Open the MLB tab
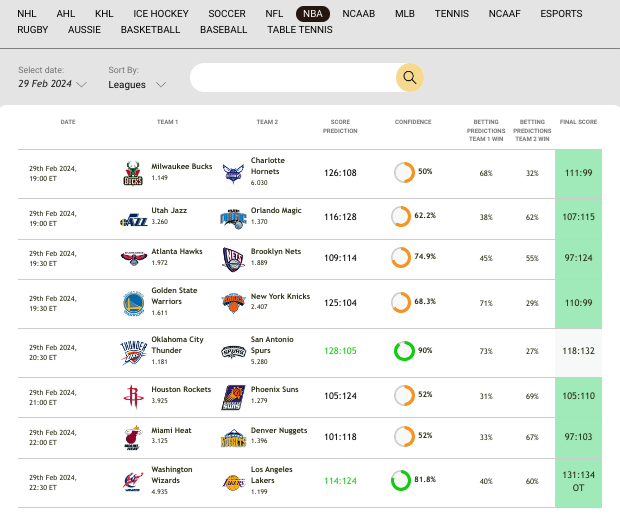The height and width of the screenshot is (525, 620). 405,14
